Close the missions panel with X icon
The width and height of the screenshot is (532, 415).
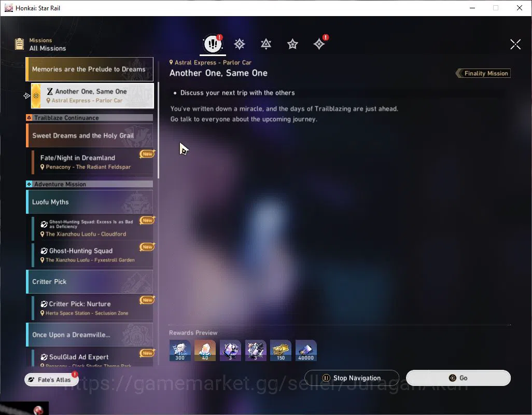[x=515, y=44]
